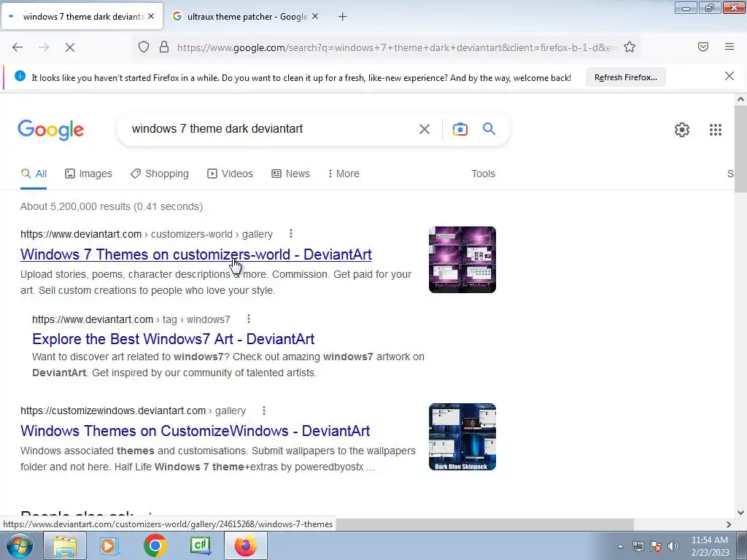The height and width of the screenshot is (560, 747).
Task: Clear the Google search box text
Action: click(x=425, y=129)
